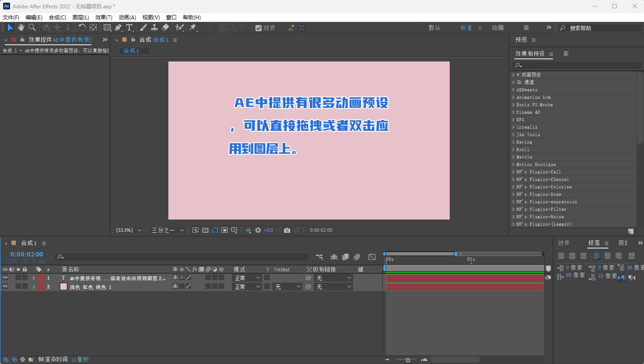Enable motion blur icon in timeline
Image resolution: width=644 pixels, height=364 pixels.
(357, 257)
